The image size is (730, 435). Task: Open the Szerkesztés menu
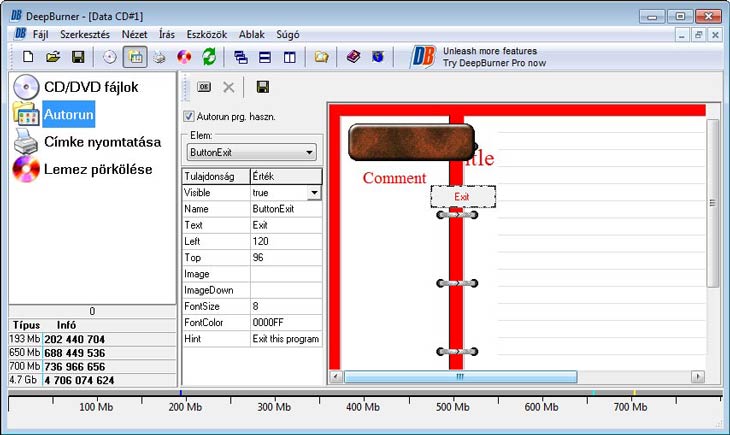pyautogui.click(x=85, y=34)
